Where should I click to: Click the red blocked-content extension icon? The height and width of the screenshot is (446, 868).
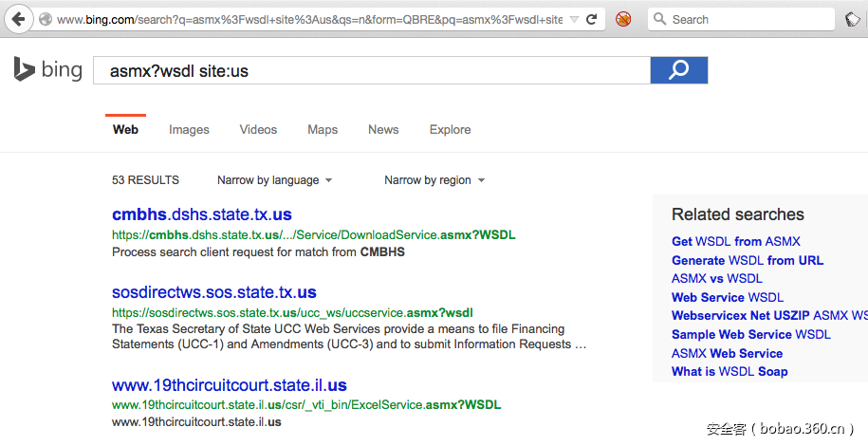tap(623, 19)
